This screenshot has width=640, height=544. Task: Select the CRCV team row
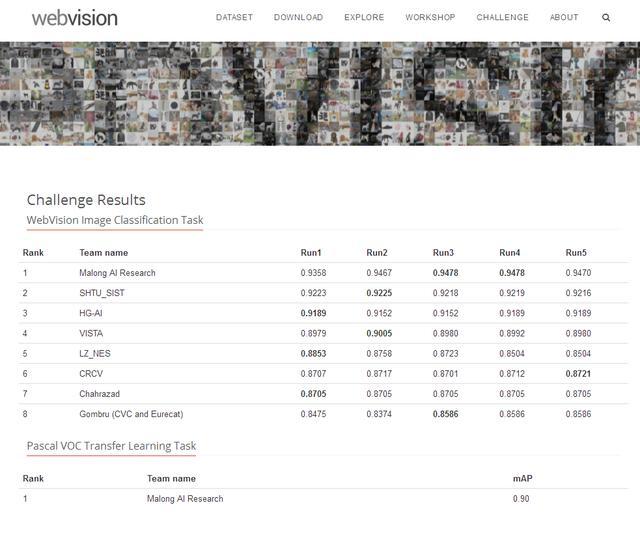coord(323,373)
